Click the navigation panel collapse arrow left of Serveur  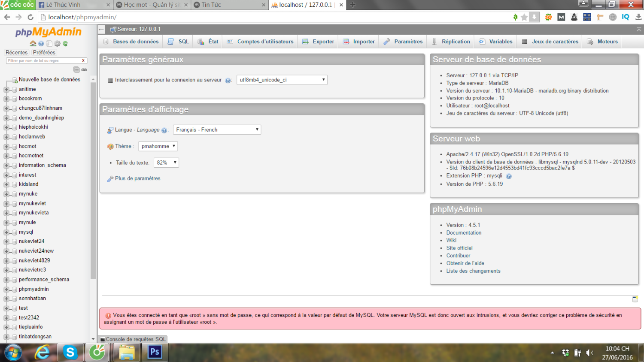(x=101, y=30)
